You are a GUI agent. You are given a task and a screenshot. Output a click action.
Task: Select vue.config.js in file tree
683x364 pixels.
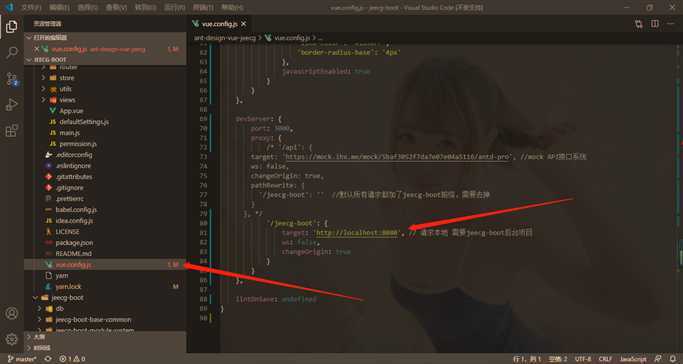pos(105,264)
